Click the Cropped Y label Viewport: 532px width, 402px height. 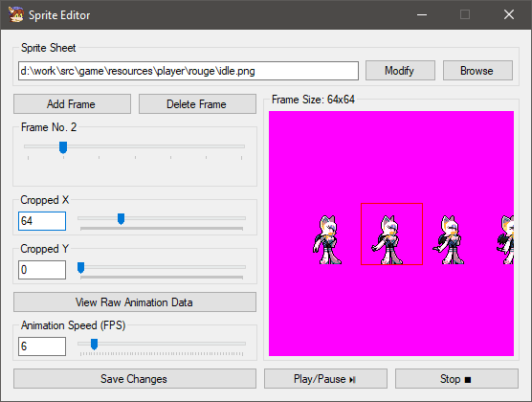pos(44,249)
